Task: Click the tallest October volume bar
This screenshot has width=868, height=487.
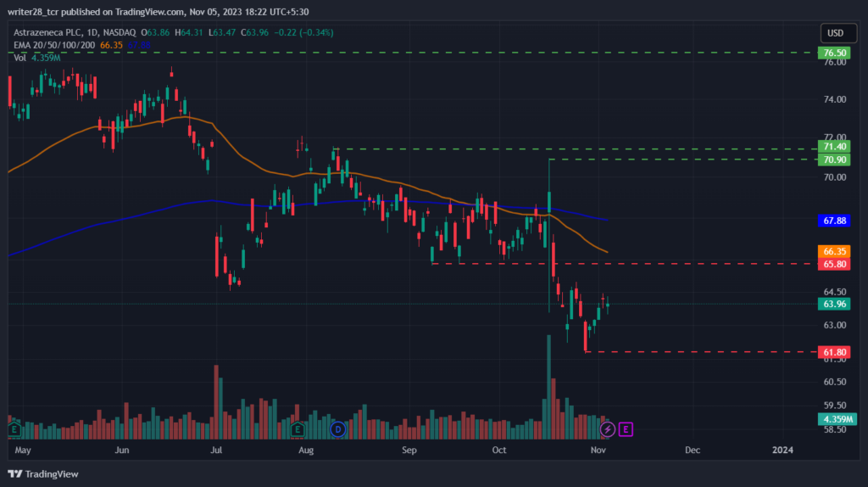Action: pyautogui.click(x=548, y=387)
